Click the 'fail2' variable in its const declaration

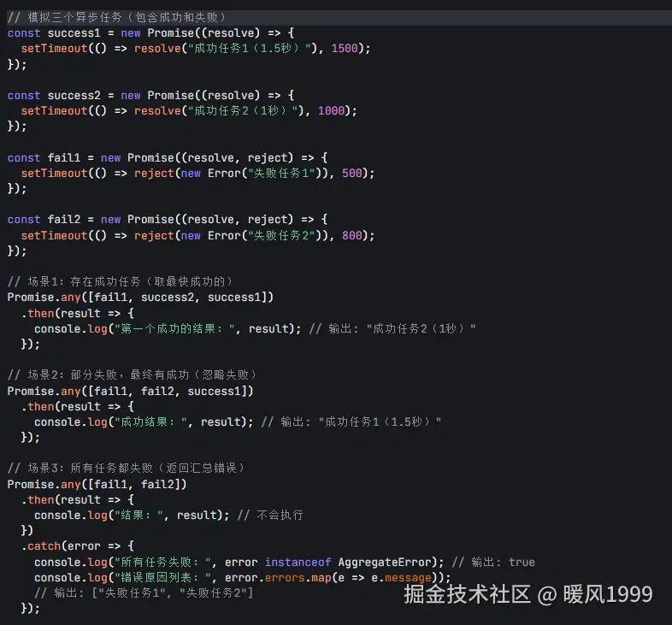(x=64, y=220)
